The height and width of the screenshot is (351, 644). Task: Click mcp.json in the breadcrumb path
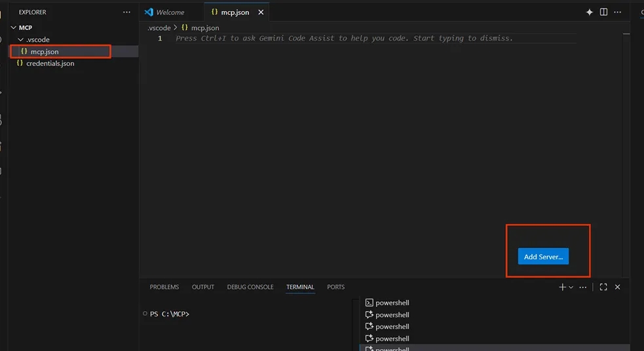205,28
